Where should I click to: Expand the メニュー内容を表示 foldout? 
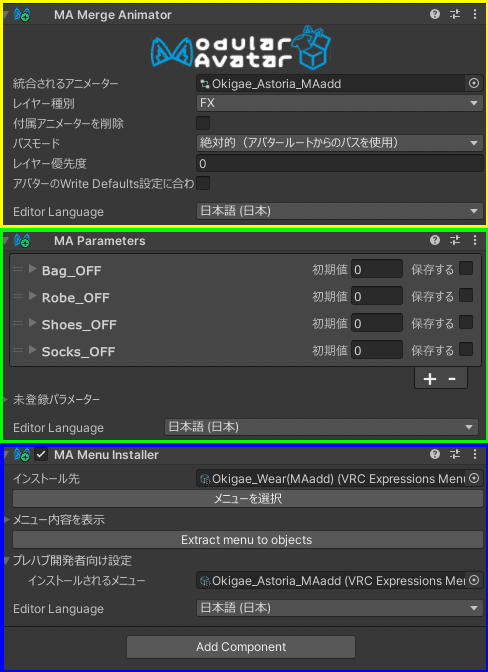[x=6, y=520]
